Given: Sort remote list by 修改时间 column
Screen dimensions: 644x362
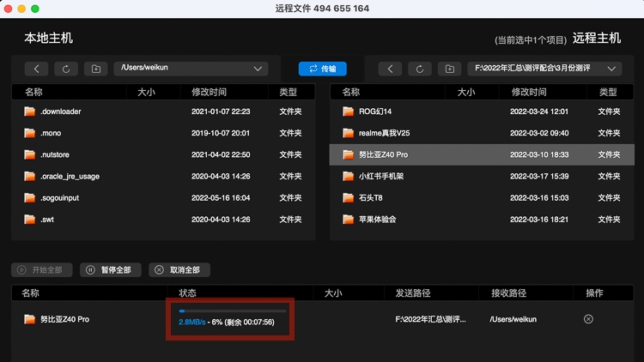Looking at the screenshot, I should (x=529, y=92).
